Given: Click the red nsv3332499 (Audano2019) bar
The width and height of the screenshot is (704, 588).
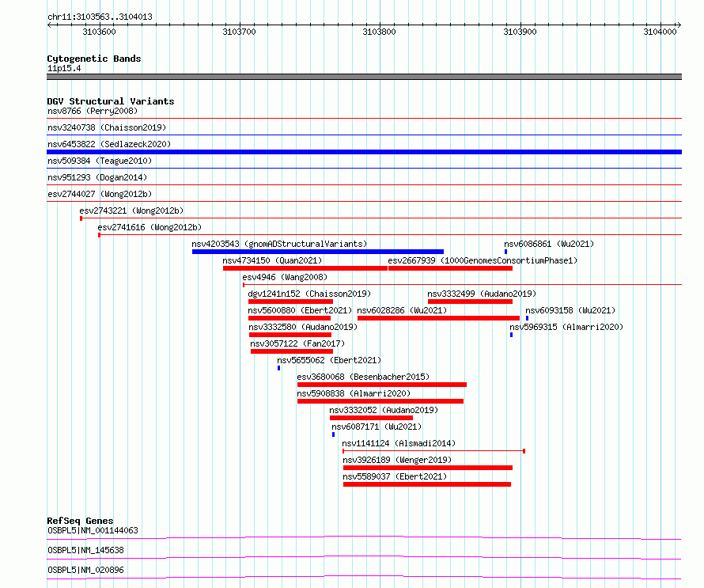Looking at the screenshot, I should click(x=470, y=302).
